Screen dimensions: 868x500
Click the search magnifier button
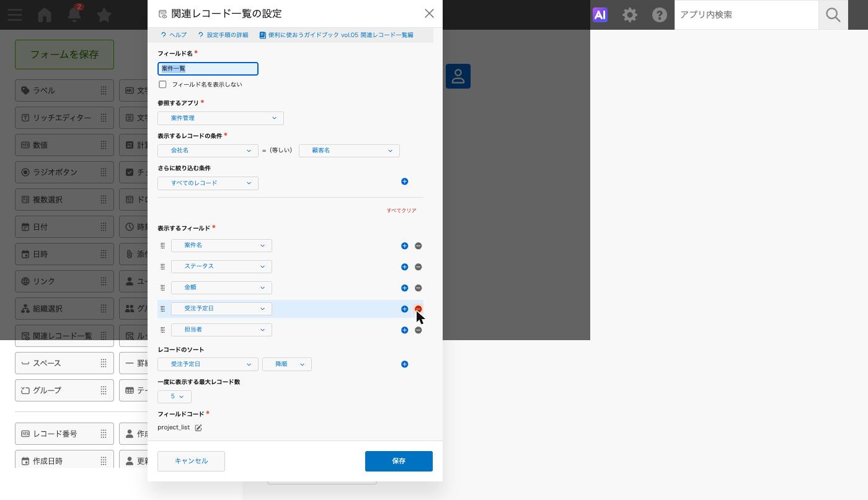(833, 15)
